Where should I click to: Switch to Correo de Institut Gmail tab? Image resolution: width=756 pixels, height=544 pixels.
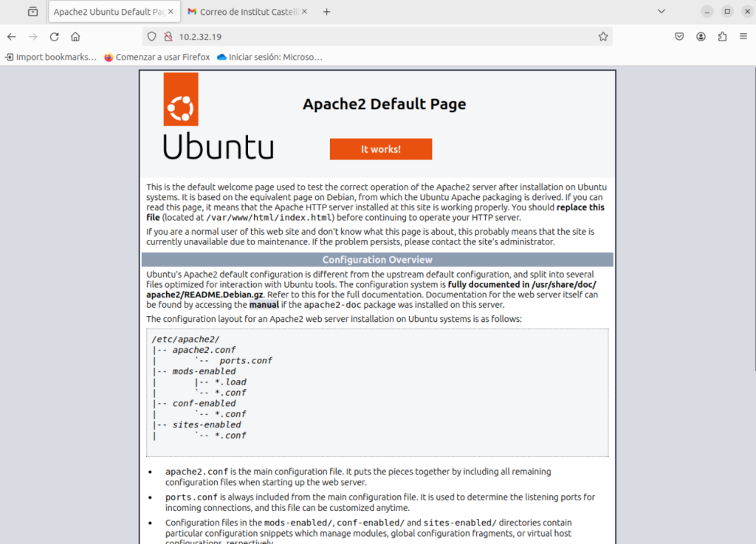[248, 12]
